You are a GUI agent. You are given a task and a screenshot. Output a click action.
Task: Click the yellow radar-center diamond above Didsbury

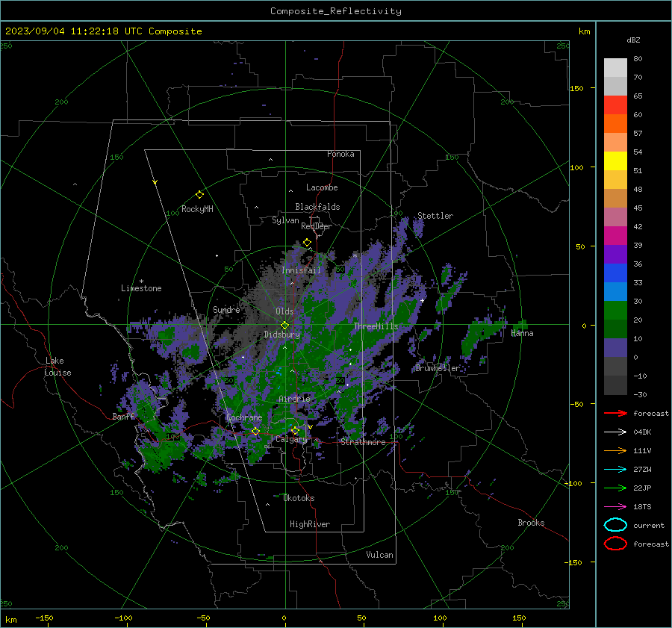coord(284,326)
